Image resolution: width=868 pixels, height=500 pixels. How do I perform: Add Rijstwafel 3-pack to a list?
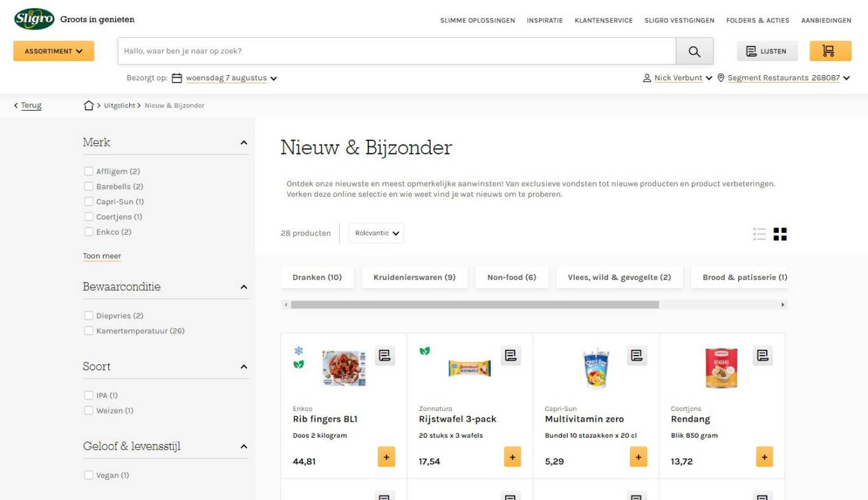coord(511,356)
